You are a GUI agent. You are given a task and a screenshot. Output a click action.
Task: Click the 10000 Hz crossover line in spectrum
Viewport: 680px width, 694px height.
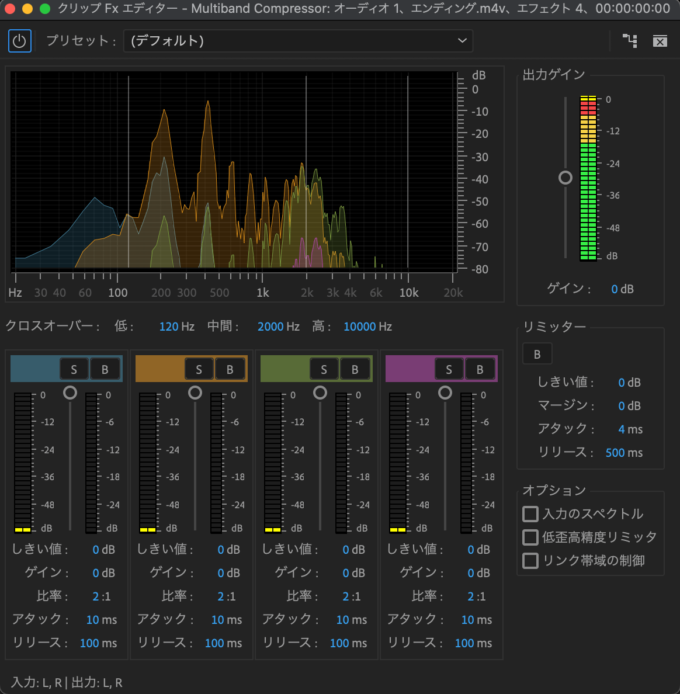407,172
